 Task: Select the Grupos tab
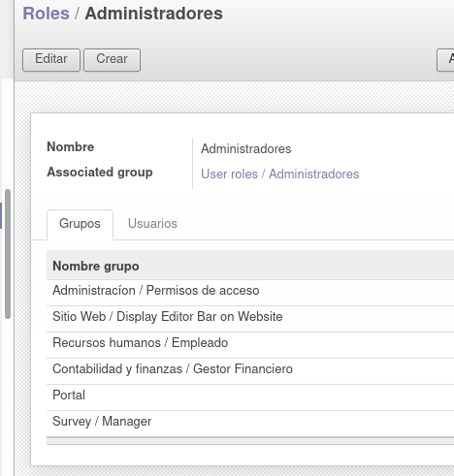pyautogui.click(x=80, y=224)
